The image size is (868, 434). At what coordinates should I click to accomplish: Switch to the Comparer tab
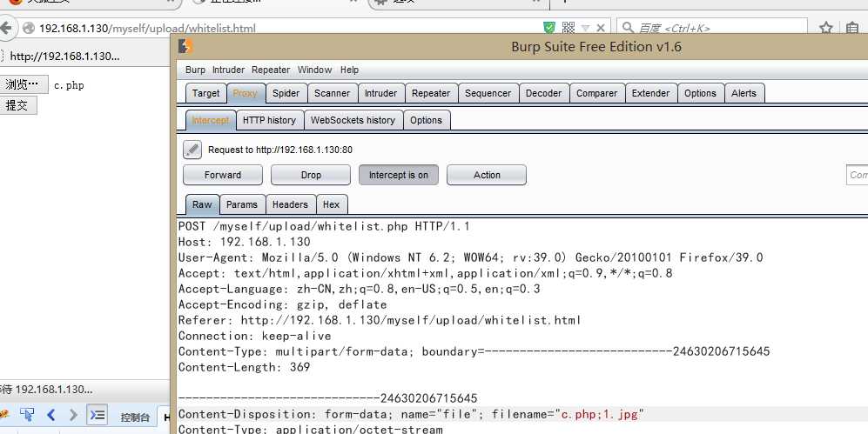(x=596, y=93)
